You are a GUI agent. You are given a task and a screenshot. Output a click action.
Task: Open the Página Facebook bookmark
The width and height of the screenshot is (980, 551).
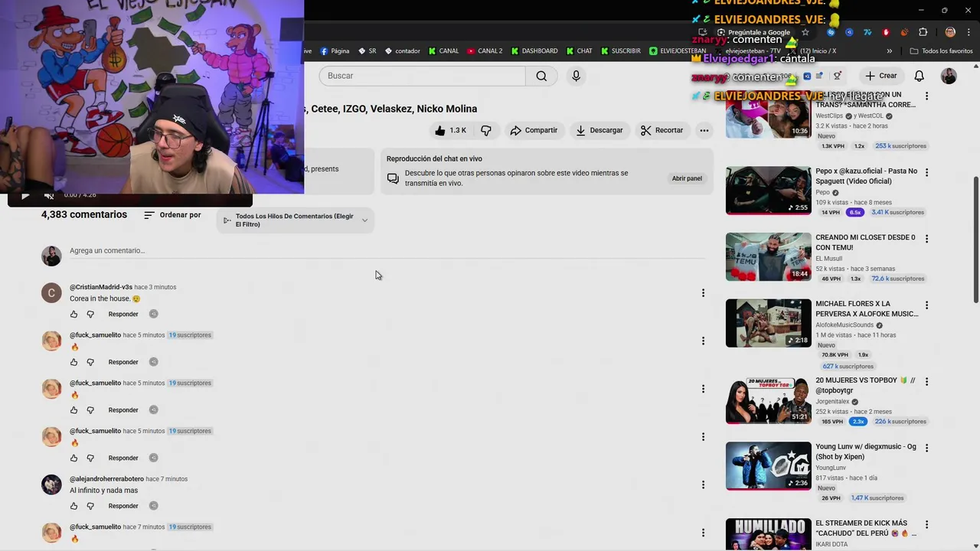[335, 51]
